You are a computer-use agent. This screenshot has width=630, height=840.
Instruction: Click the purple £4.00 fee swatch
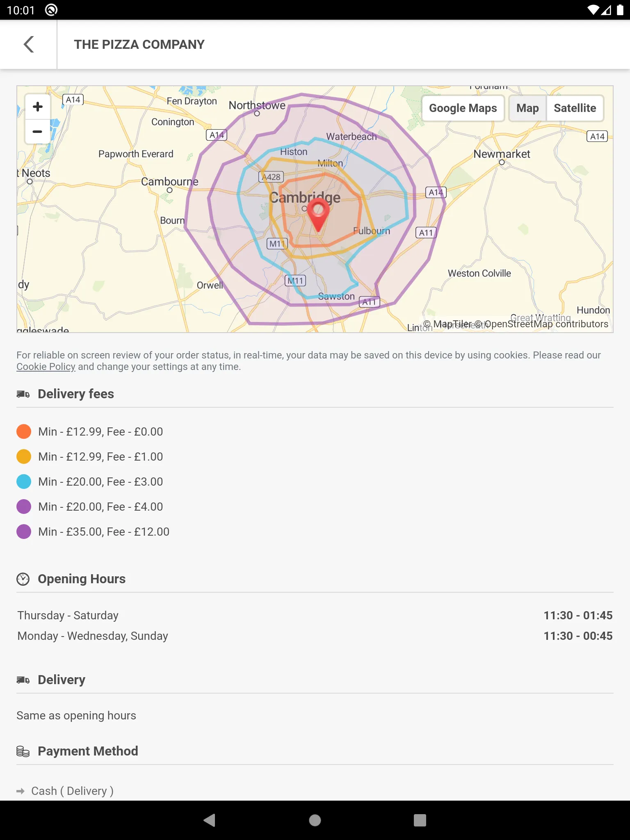click(24, 507)
